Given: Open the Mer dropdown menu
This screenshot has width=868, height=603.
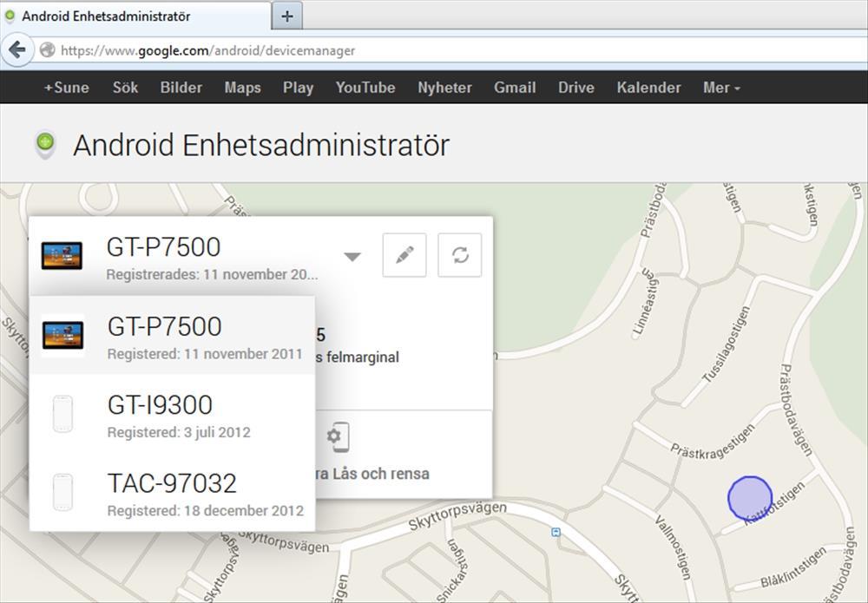Looking at the screenshot, I should 722,88.
